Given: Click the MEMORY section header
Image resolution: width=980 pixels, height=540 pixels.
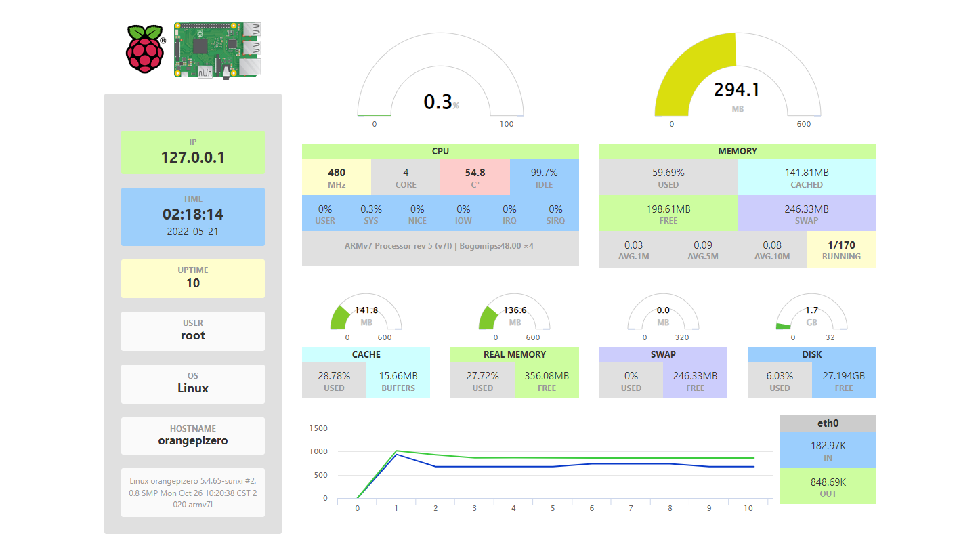Looking at the screenshot, I should pos(738,151).
